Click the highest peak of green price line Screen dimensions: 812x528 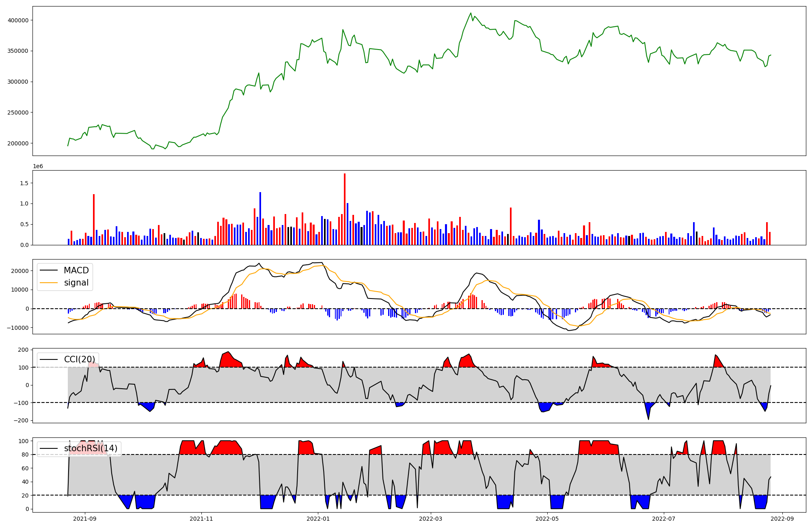tap(471, 13)
